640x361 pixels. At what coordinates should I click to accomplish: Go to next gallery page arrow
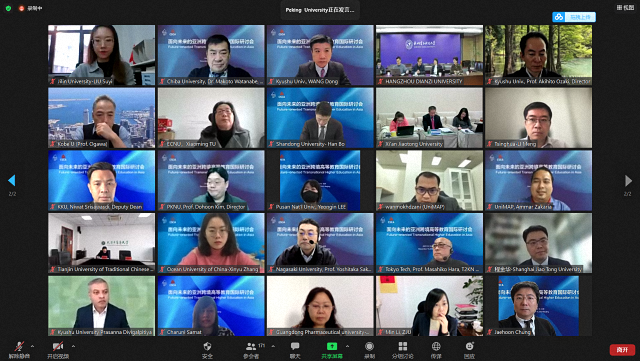tap(628, 180)
